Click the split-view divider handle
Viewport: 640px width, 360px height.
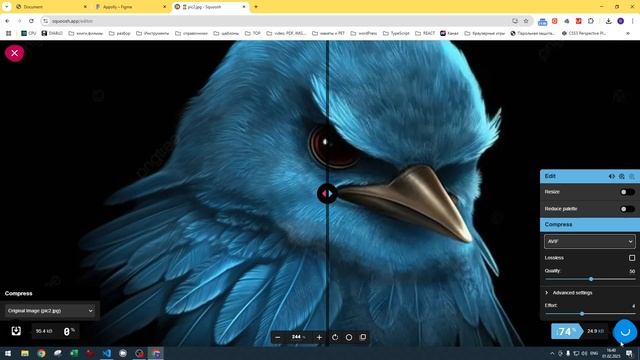click(327, 193)
